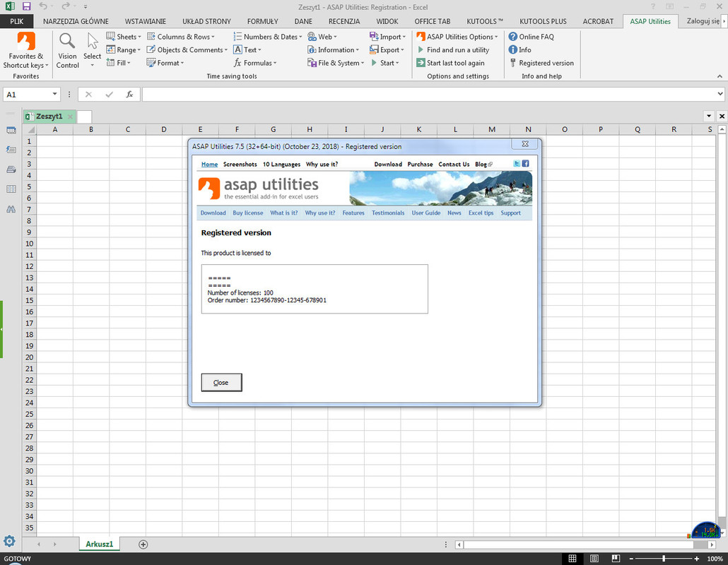The height and width of the screenshot is (565, 728).
Task: Redo the last action
Action: click(x=66, y=6)
